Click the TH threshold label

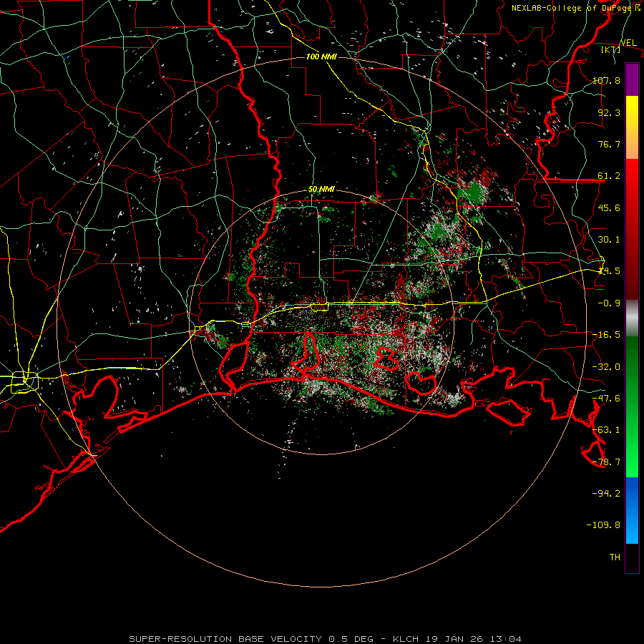tap(615, 557)
